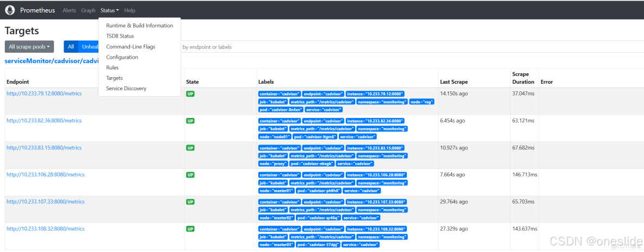Click the Prometheus flame logo icon
The height and width of the screenshot is (252, 644).
click(10, 10)
